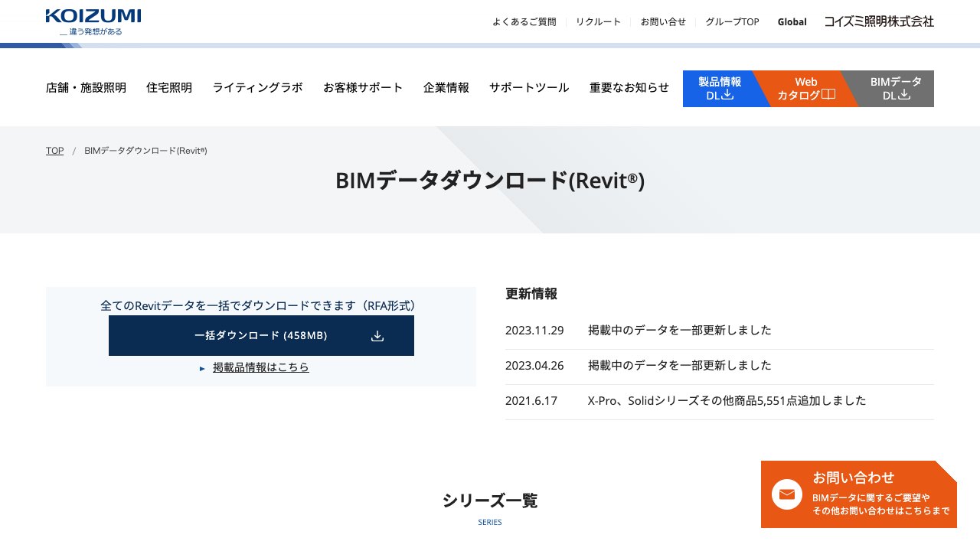This screenshot has height=551, width=980.
Task: Open サポートツール menu
Action: point(529,87)
